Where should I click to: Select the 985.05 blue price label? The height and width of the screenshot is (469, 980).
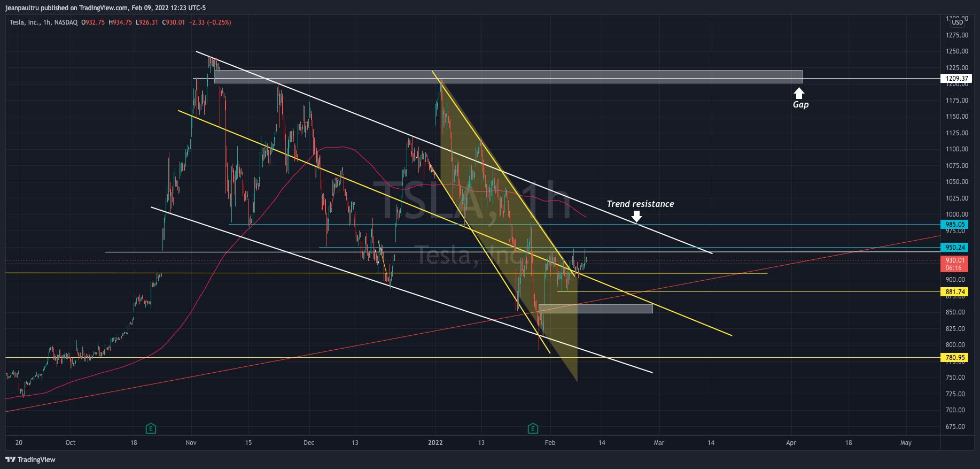pos(954,225)
